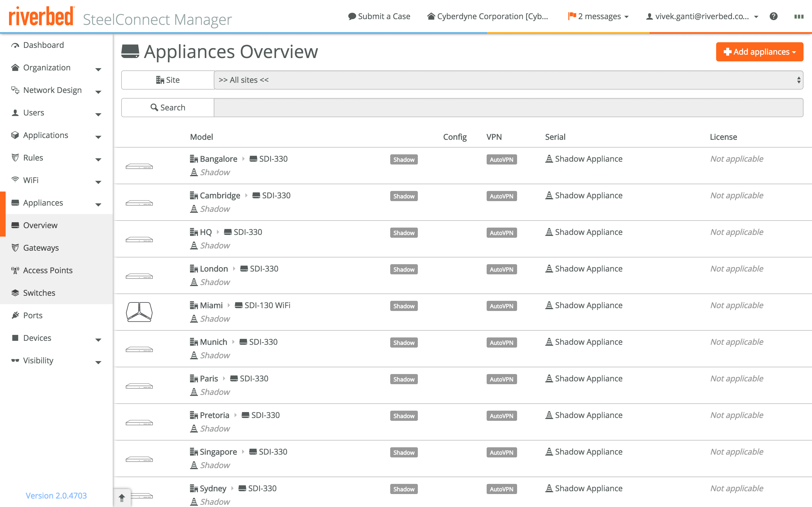Click the Miami SDI-130 WiFi appliance thumbnail
The image size is (812, 507).
tap(139, 312)
